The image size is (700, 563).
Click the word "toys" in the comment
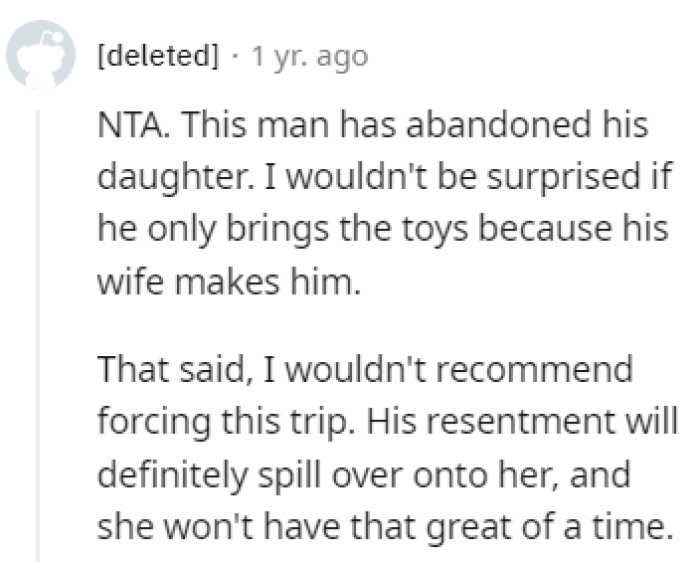[410, 227]
